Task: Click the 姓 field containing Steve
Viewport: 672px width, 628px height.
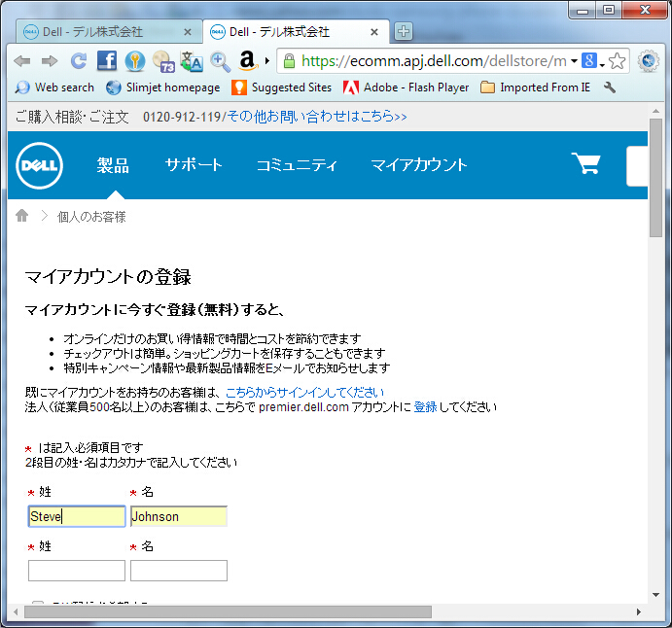Action: pos(77,516)
